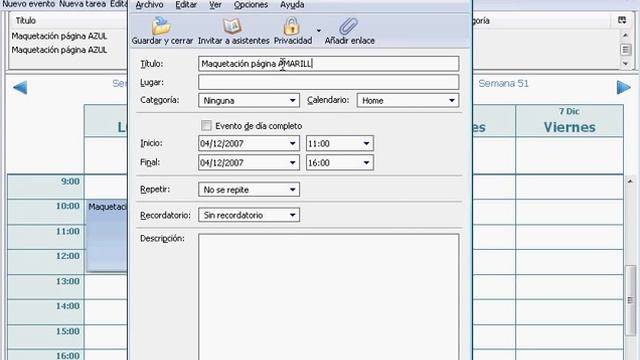The width and height of the screenshot is (640, 360).
Task: Click the calendar scroll up arrow
Action: pos(630,181)
